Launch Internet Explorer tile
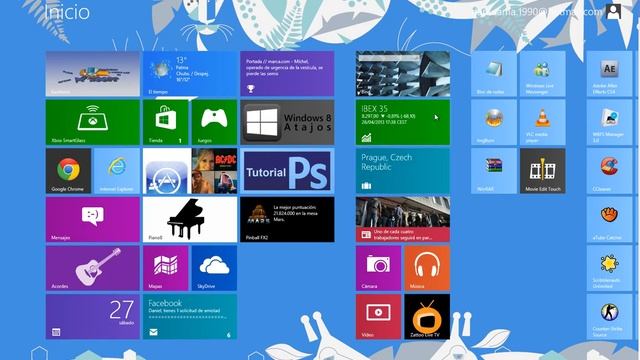Viewport: 640px width, 360px height. (117, 171)
